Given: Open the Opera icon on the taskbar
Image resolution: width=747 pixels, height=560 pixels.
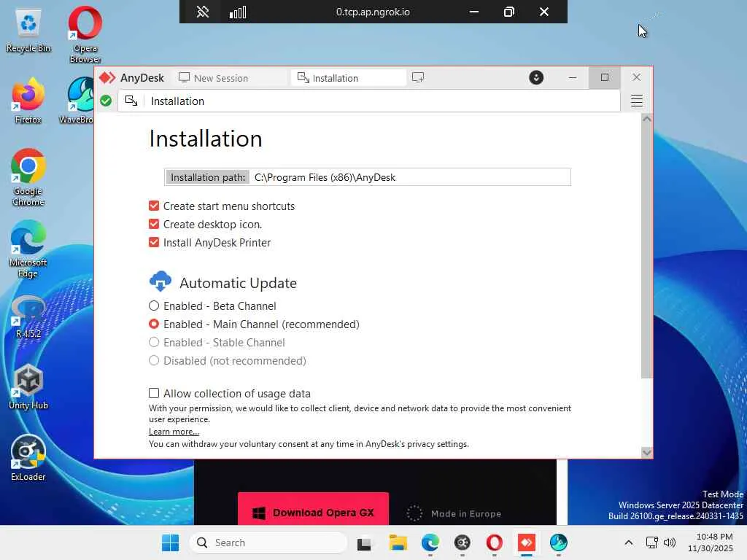Looking at the screenshot, I should pyautogui.click(x=495, y=542).
